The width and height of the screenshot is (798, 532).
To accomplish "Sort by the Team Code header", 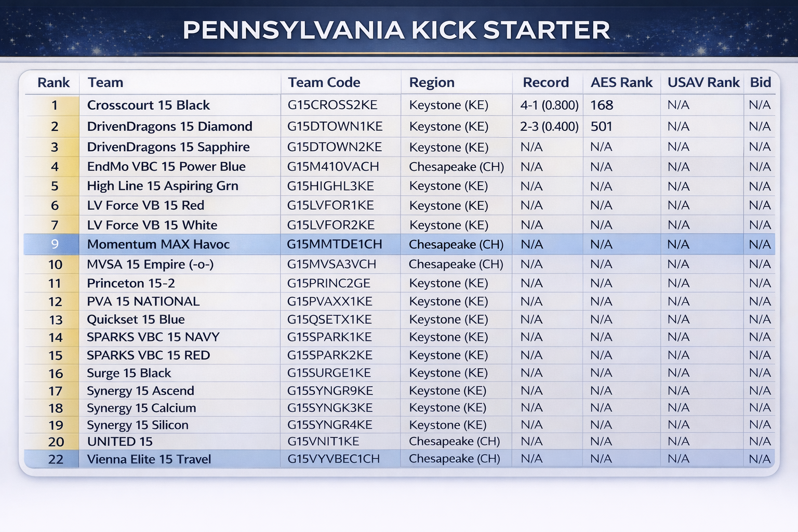I will (324, 83).
